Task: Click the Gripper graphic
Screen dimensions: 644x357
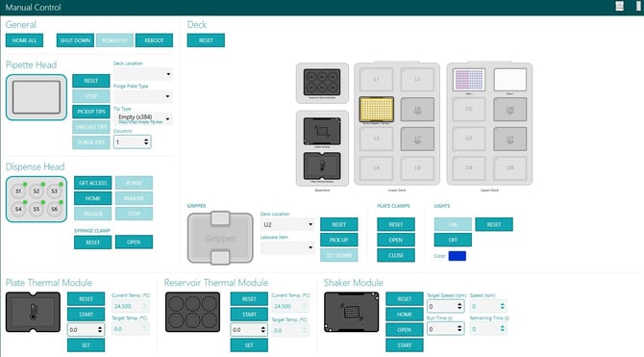Action: pyautogui.click(x=220, y=238)
